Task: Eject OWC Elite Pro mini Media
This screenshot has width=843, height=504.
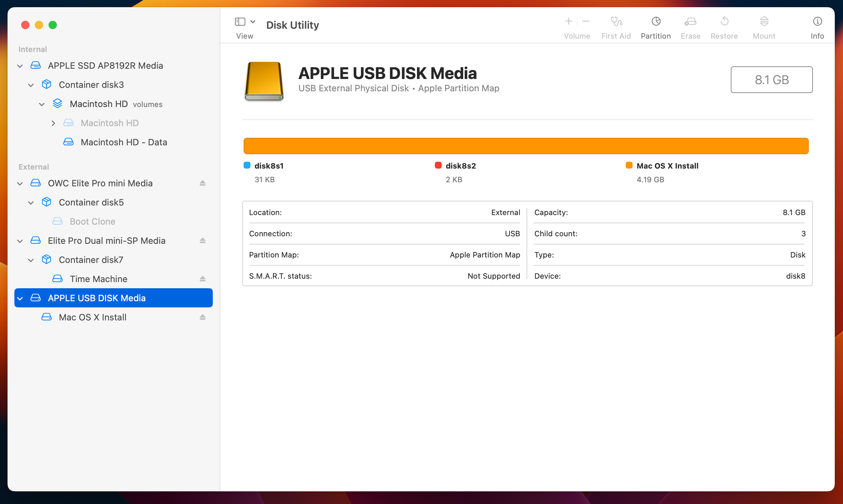Action: 203,183
